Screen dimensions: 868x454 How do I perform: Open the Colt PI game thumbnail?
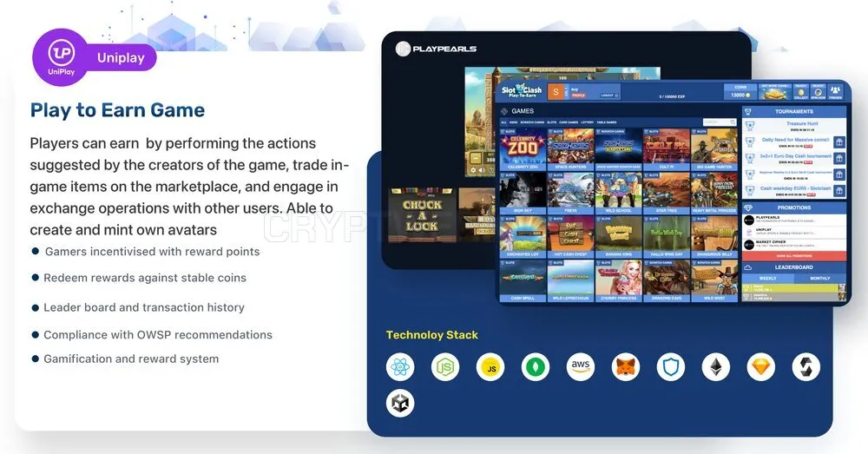click(667, 149)
